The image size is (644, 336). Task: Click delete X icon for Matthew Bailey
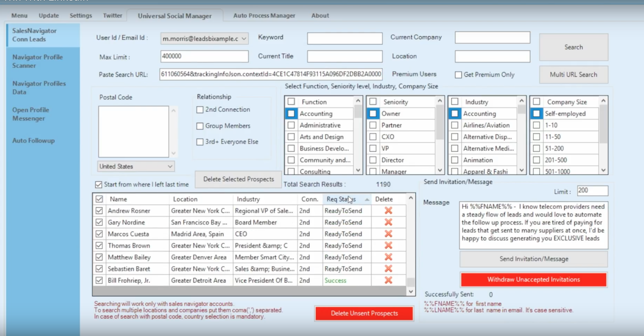point(388,257)
